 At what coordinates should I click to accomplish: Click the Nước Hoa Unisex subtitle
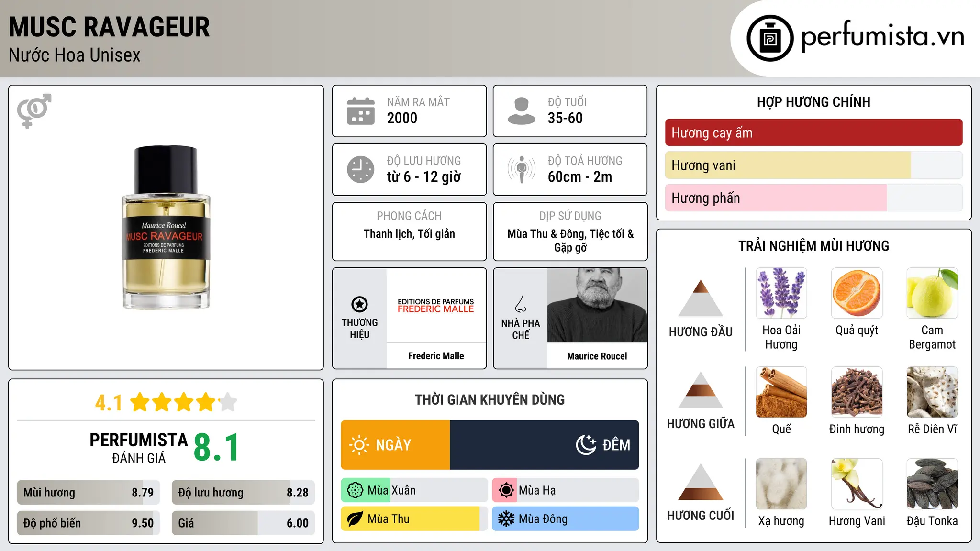pos(75,55)
